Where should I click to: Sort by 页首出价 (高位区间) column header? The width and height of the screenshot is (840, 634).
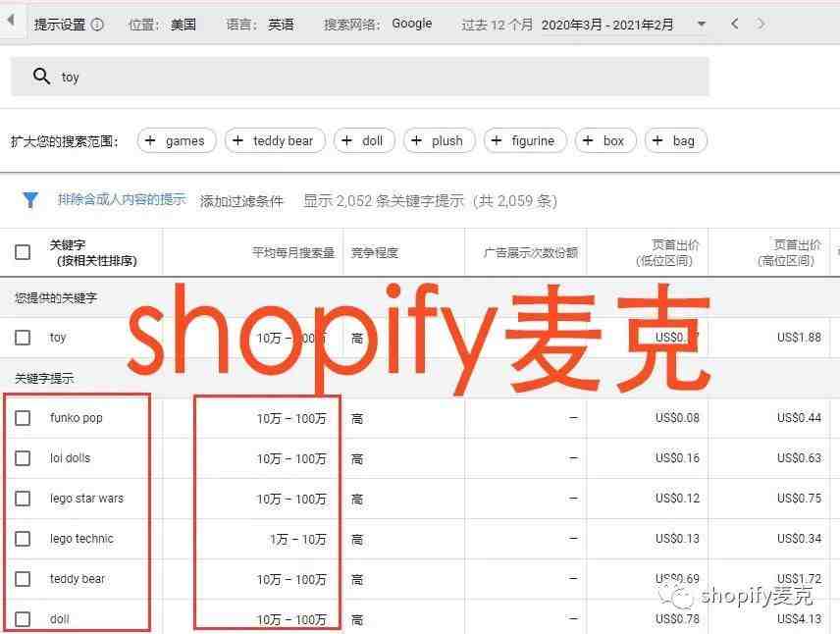point(790,252)
